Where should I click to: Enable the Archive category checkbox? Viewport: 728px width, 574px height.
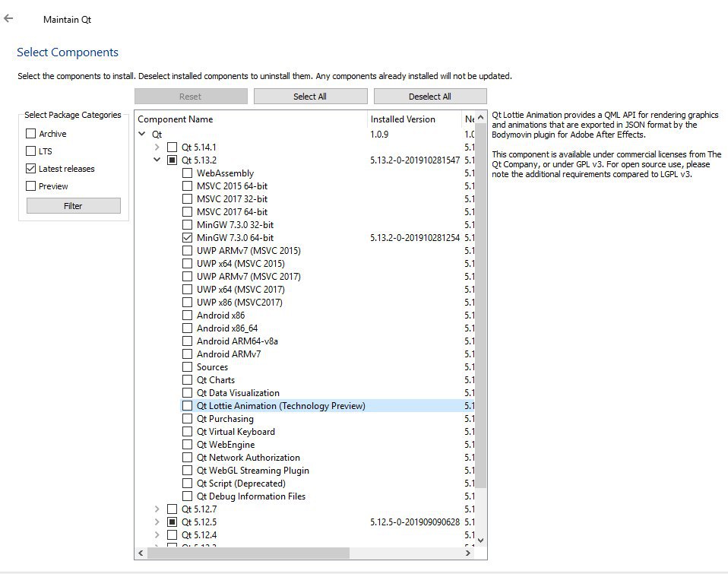(x=30, y=133)
